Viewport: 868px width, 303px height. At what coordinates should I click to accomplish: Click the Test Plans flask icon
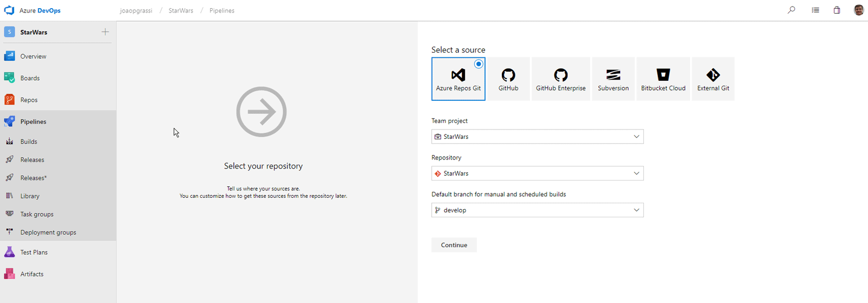(x=9, y=252)
